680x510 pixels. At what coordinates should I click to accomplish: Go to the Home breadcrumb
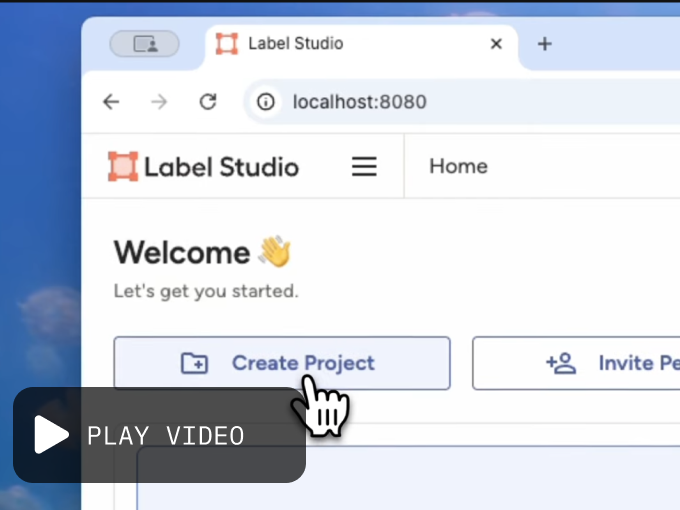pyautogui.click(x=458, y=166)
